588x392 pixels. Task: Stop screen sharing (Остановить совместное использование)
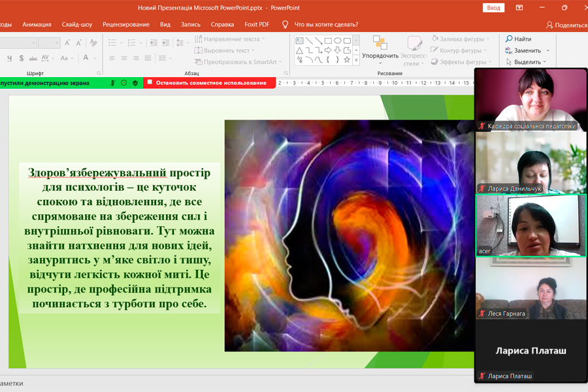point(210,82)
